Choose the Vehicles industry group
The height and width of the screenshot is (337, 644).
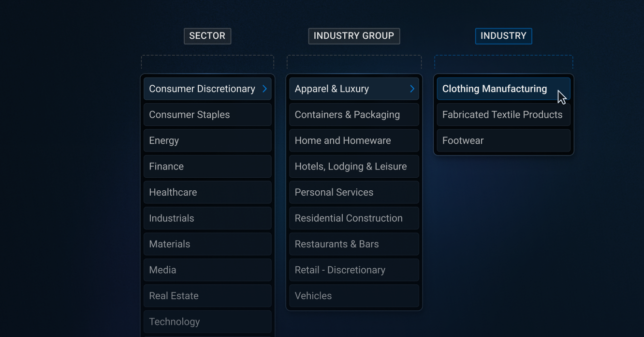[354, 296]
